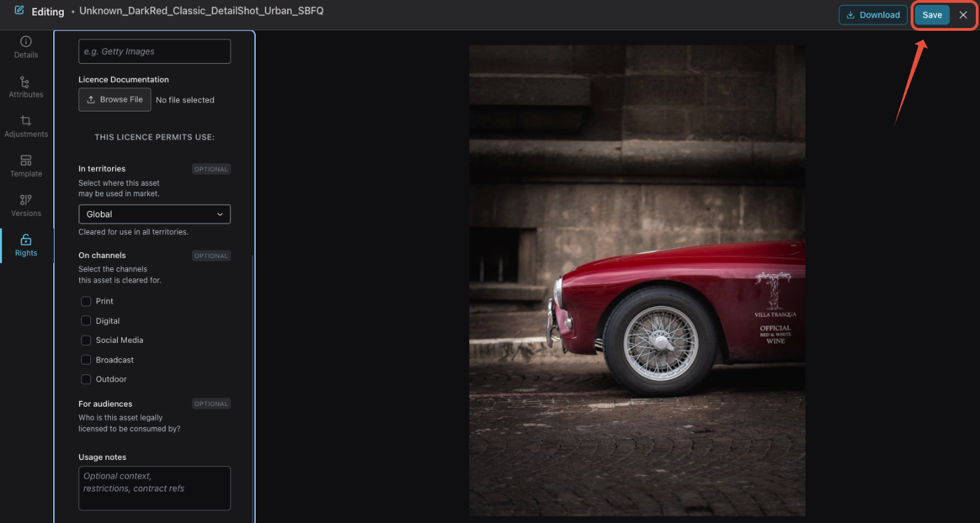This screenshot has height=523, width=980.
Task: Click the Browse File button
Action: 114,100
